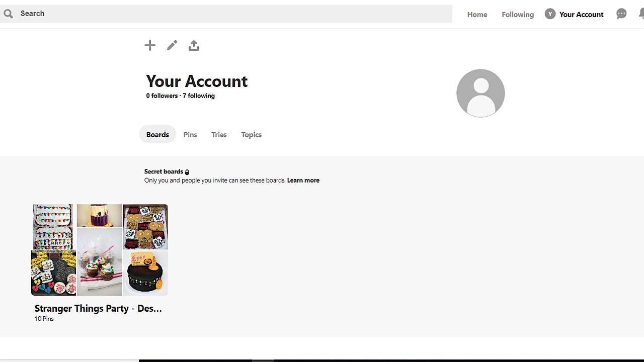Image resolution: width=644 pixels, height=362 pixels.
Task: Click the 'Learn more' link
Action: coord(303,180)
